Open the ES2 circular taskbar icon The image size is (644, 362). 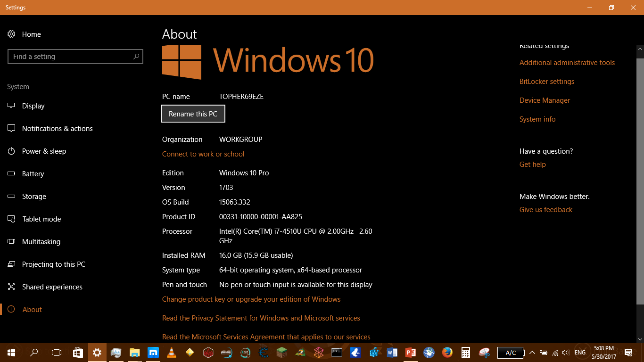(245, 353)
